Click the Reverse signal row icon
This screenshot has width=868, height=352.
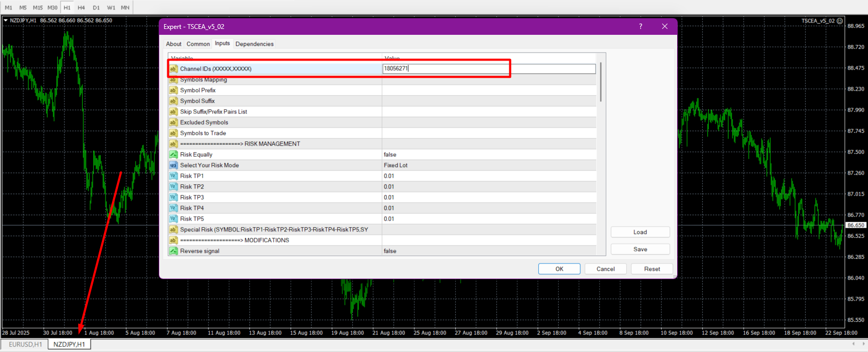click(173, 251)
